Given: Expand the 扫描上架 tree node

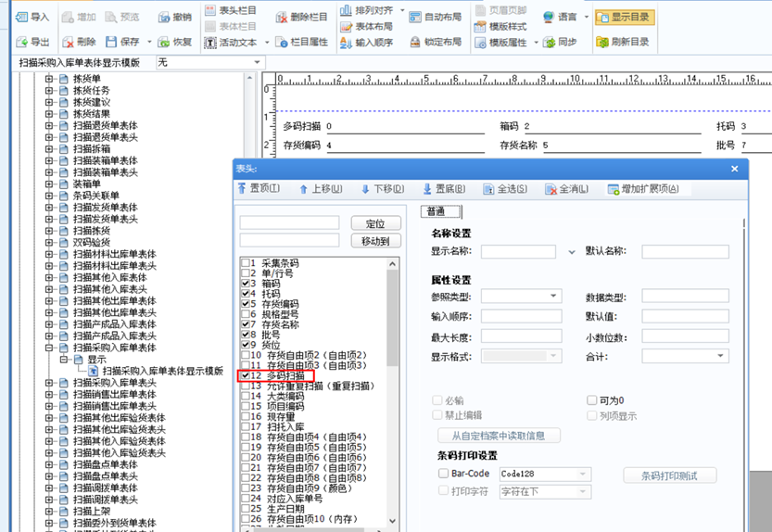Looking at the screenshot, I should click(x=49, y=512).
